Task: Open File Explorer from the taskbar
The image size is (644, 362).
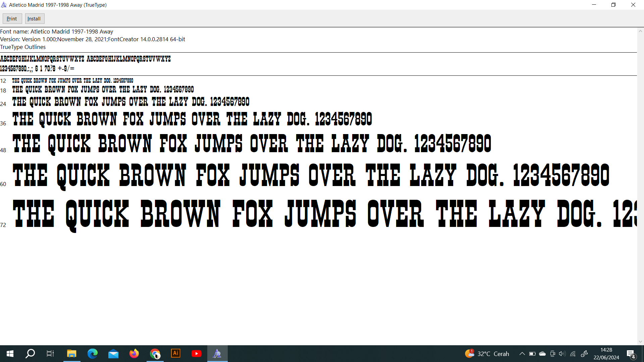Action: (x=71, y=354)
